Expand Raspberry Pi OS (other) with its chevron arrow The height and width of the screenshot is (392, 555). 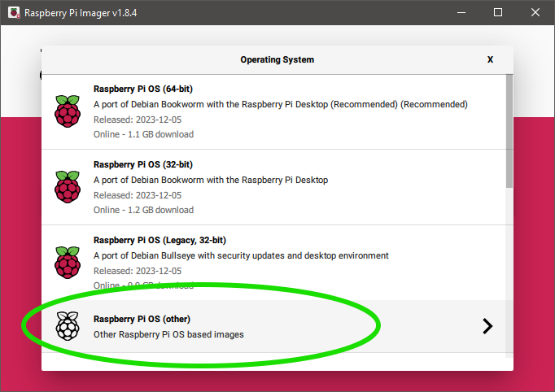pos(487,326)
